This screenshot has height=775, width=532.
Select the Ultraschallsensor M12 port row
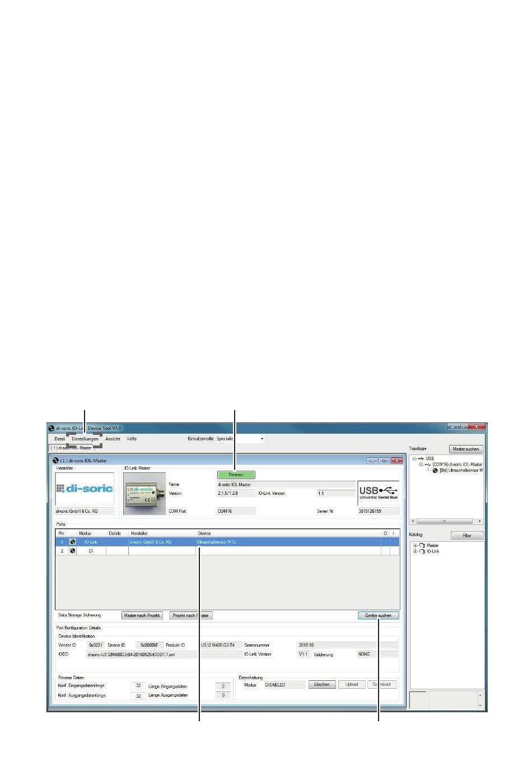click(227, 542)
